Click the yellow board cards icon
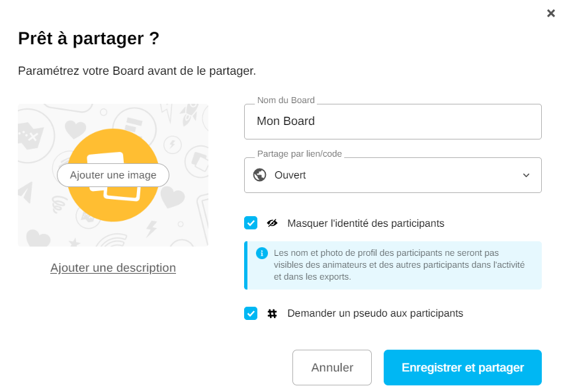 tap(114, 198)
